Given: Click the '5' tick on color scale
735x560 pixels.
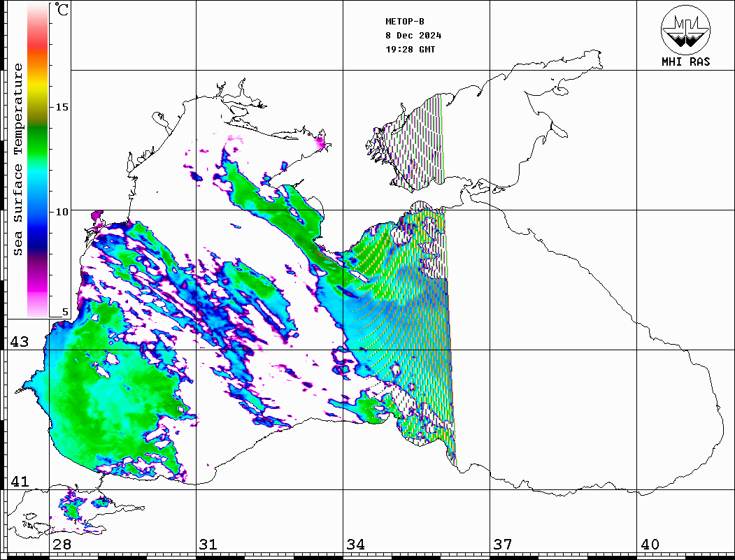Looking at the screenshot, I should [x=65, y=312].
